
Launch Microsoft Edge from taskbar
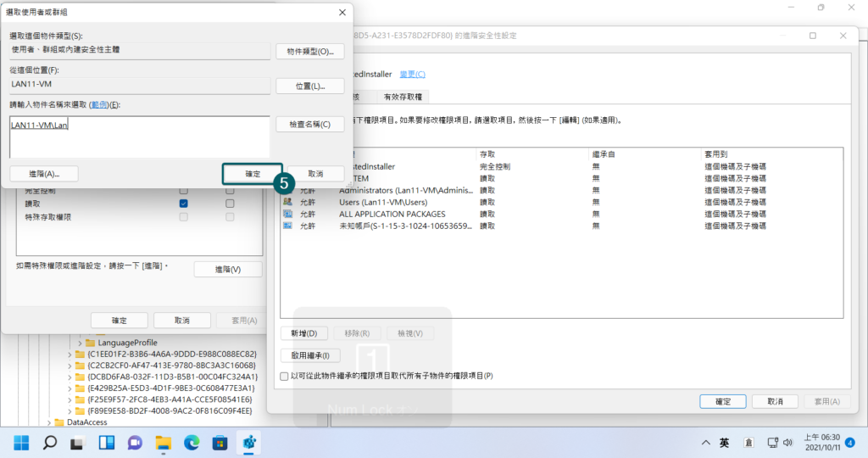192,443
